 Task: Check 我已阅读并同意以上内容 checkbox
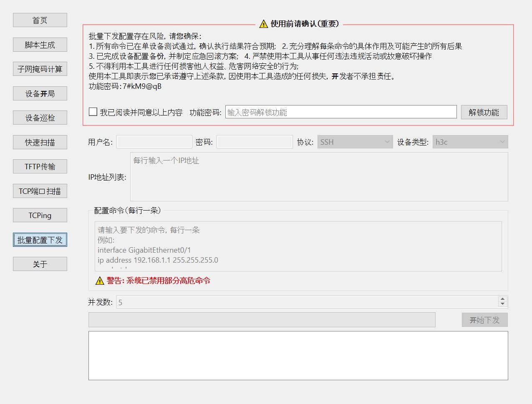click(x=93, y=112)
